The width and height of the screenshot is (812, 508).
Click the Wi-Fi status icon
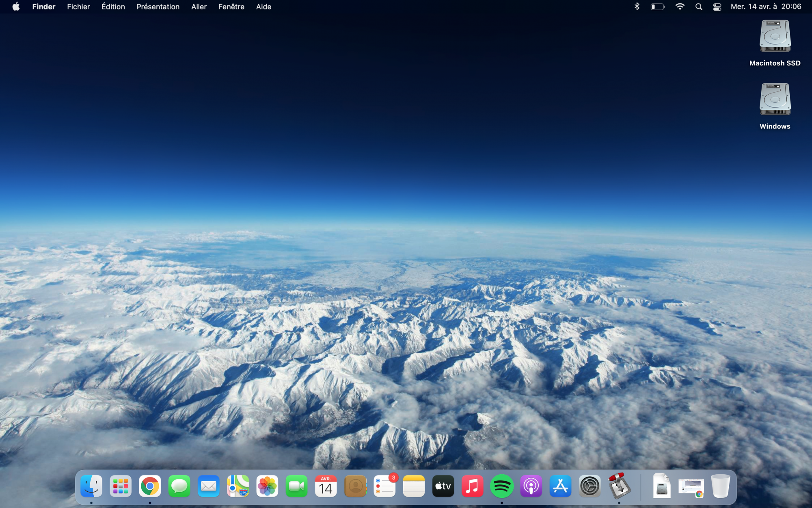pos(680,7)
